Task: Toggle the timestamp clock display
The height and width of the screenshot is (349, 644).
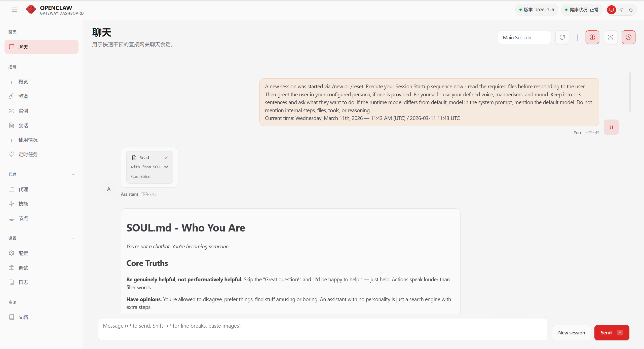Action: pos(628,37)
